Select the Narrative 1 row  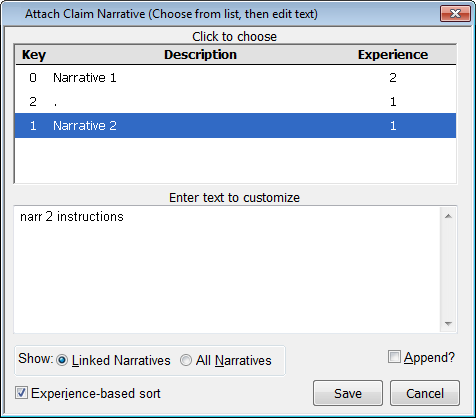tap(235, 78)
